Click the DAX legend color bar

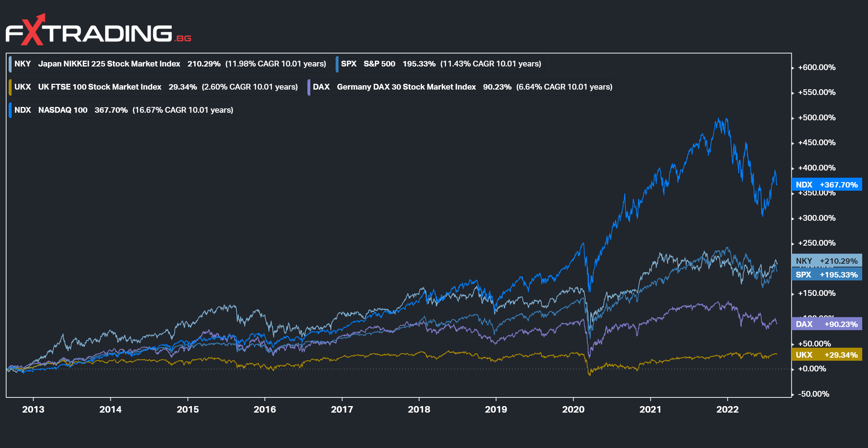pyautogui.click(x=309, y=87)
